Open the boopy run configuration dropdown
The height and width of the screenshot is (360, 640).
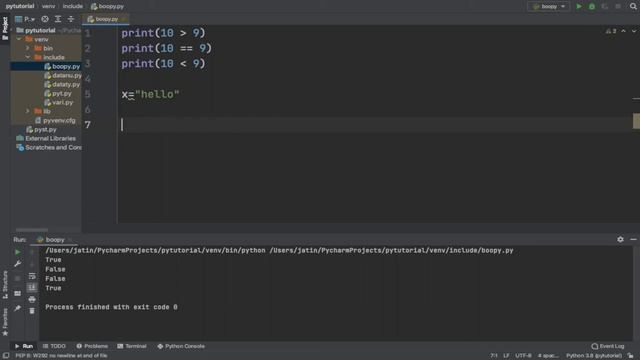coord(549,7)
